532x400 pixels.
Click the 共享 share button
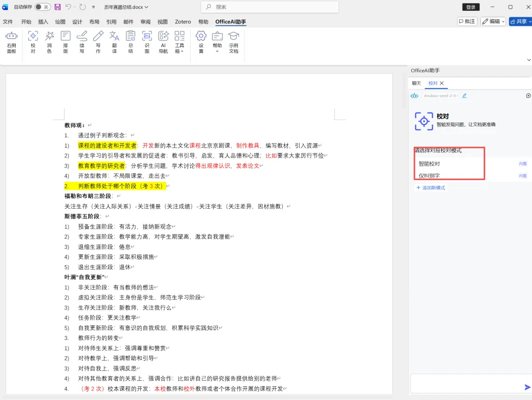(521, 21)
